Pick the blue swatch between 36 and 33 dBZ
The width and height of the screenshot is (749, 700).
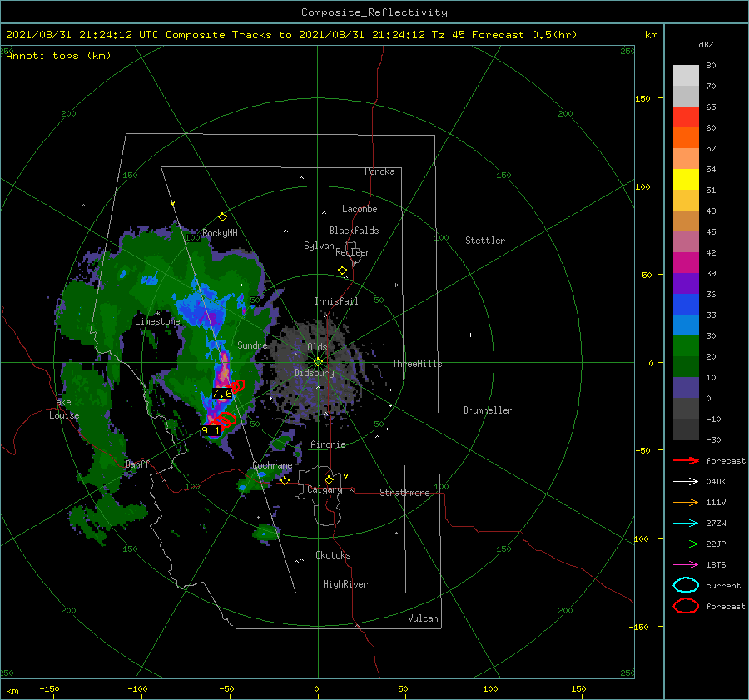tap(686, 305)
